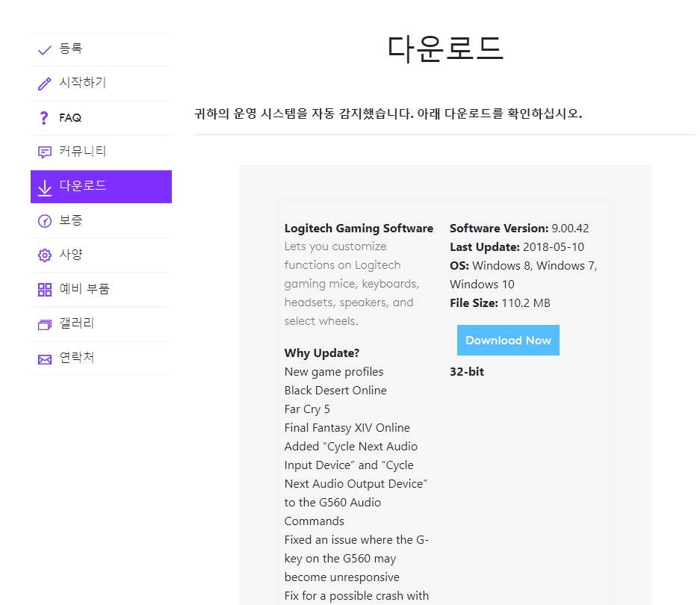Viewport: 700px width, 605px height.
Task: Click the New game profiles line
Action: 334,372
